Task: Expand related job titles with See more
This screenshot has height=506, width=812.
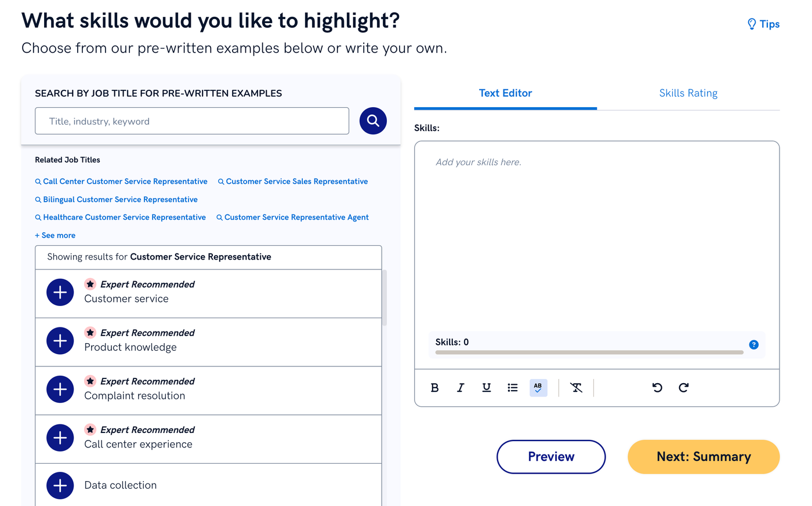Action: pos(55,235)
